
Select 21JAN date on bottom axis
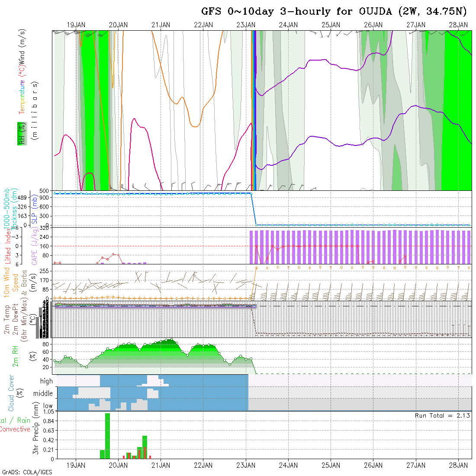coord(161,465)
